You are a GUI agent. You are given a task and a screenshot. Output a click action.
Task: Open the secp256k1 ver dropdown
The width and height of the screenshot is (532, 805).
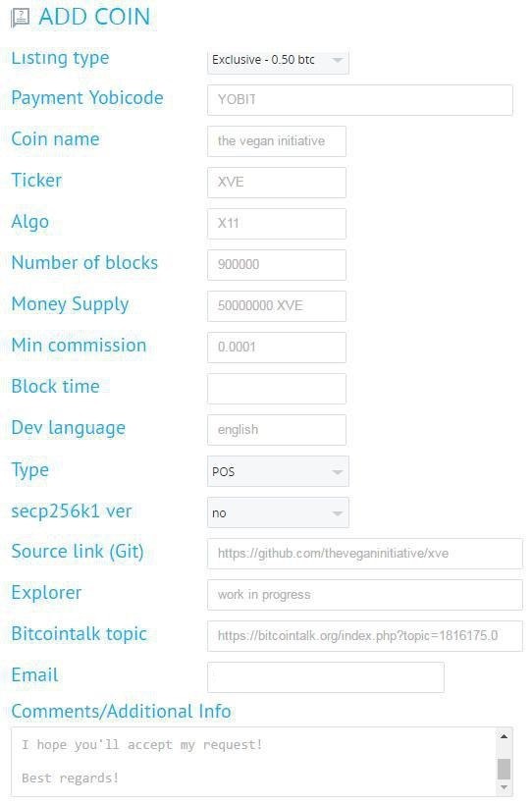(278, 512)
